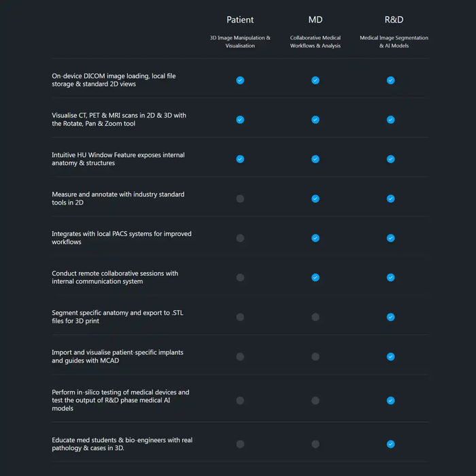Click the Patient checkmark for DICOM image loading
Viewport: 476px width, 476px height.
click(240, 80)
